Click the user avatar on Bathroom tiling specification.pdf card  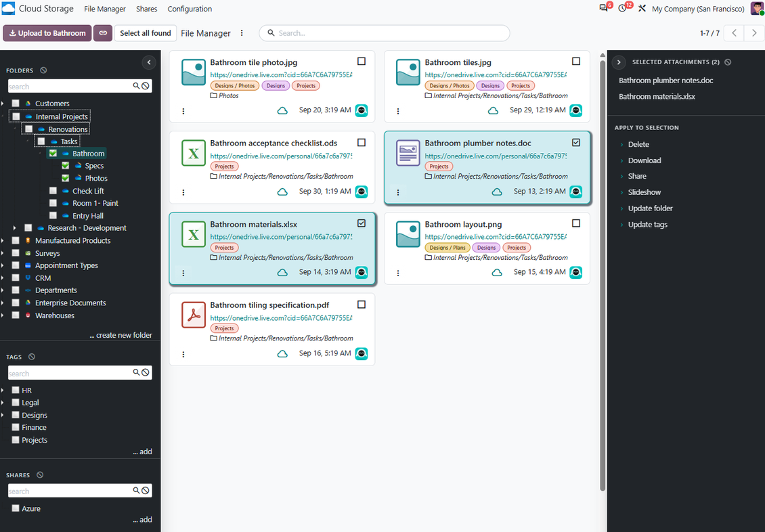coord(362,353)
